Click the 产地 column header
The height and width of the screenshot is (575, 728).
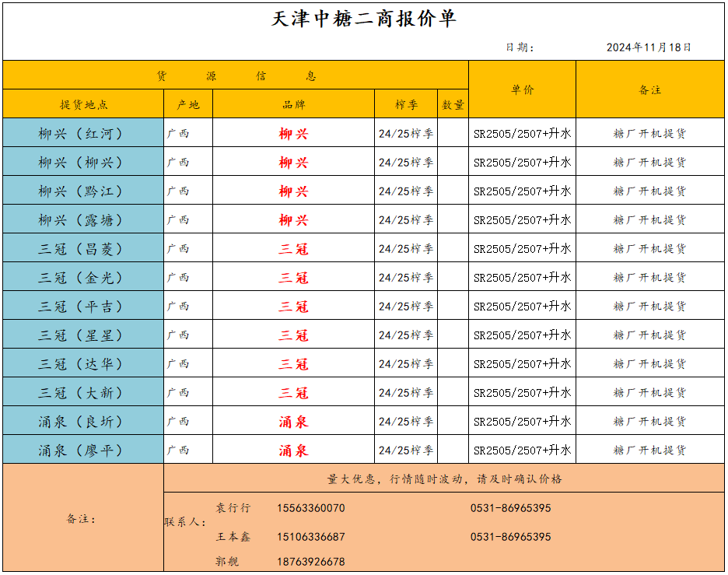coord(187,104)
